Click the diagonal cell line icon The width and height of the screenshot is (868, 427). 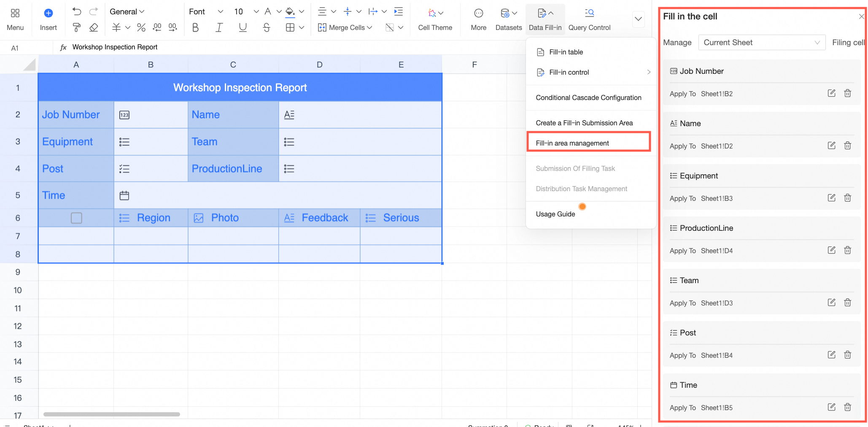pos(390,27)
